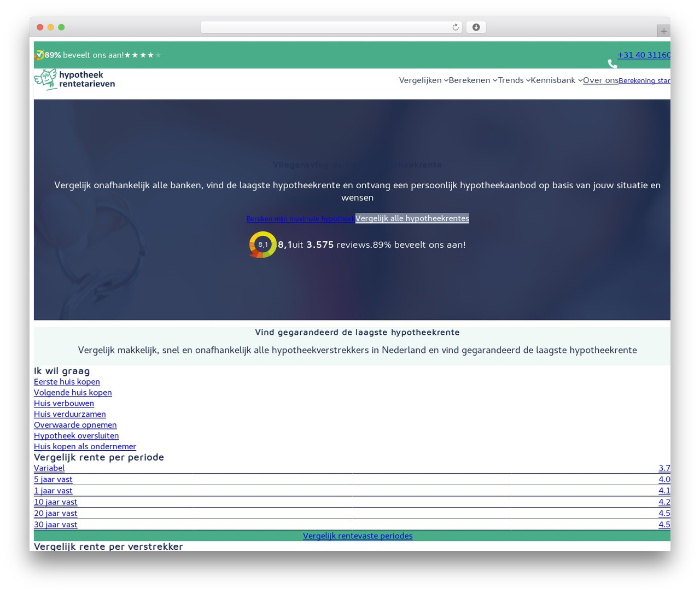Click Vergelijk alle hypotheekrentes button
Image resolution: width=700 pixels, height=593 pixels.
(412, 218)
